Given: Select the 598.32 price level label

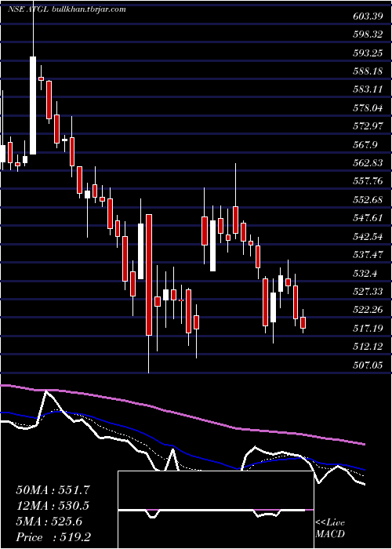Looking at the screenshot, I should pyautogui.click(x=368, y=35).
